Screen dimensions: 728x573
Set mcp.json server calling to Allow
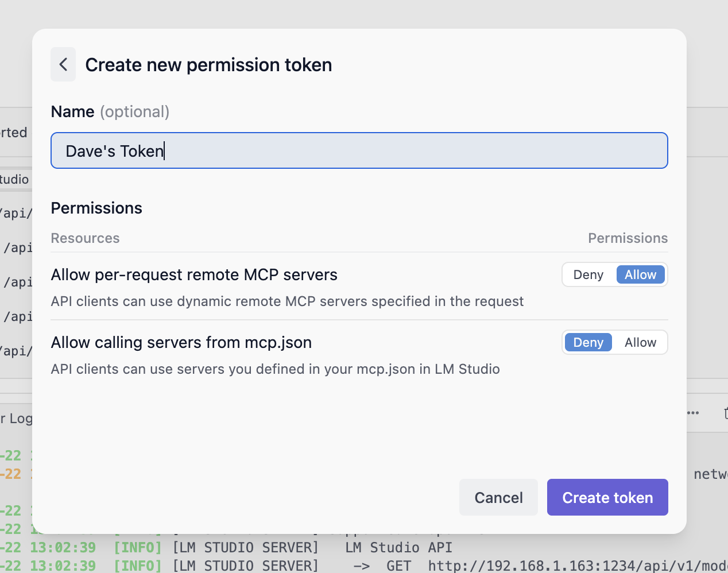(x=640, y=343)
